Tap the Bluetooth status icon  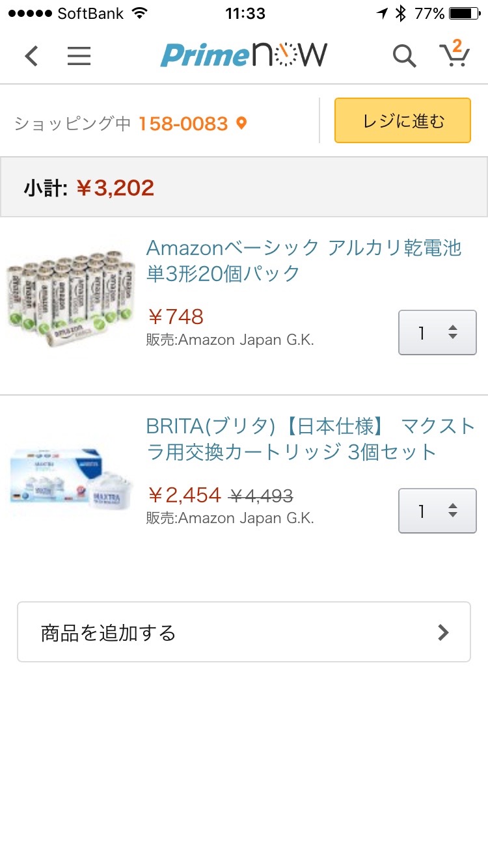(401, 13)
